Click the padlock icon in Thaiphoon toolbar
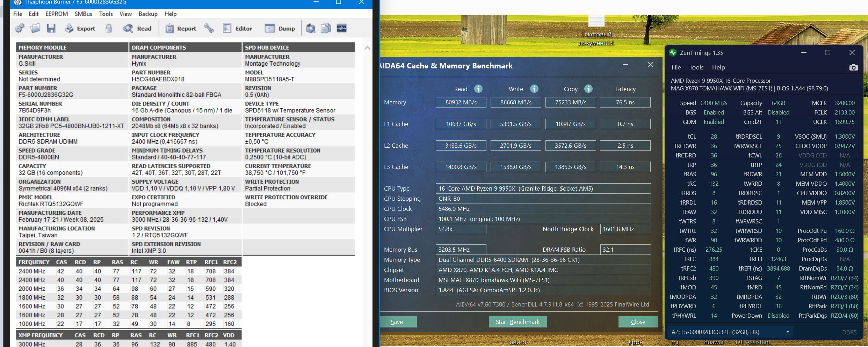This screenshot has width=868, height=347. (109, 28)
